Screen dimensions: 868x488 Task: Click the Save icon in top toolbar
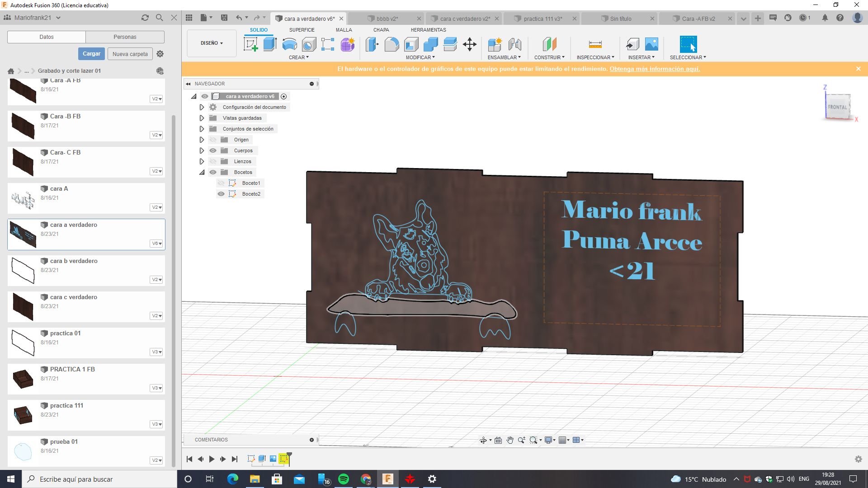[x=224, y=18]
